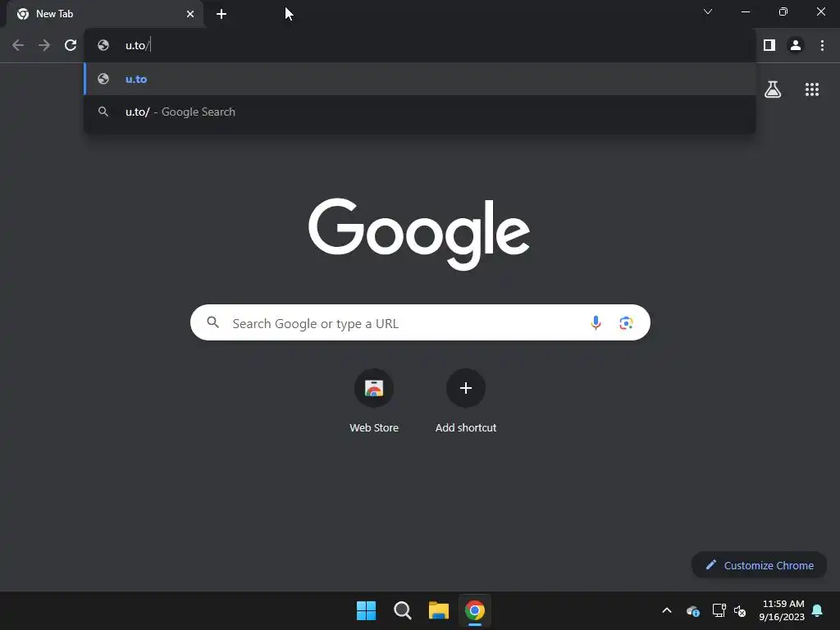Click the Add shortcut button
840x630 pixels.
(466, 400)
